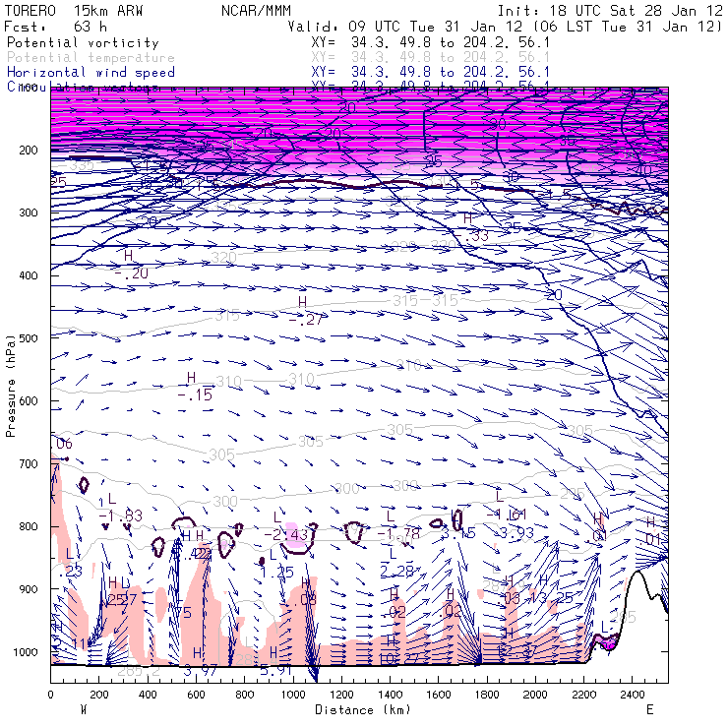Screen dimensions: 728x728
Task: Click the 'Init: 18 UTC Sat 28 Jan 12' text
Action: 610,10
